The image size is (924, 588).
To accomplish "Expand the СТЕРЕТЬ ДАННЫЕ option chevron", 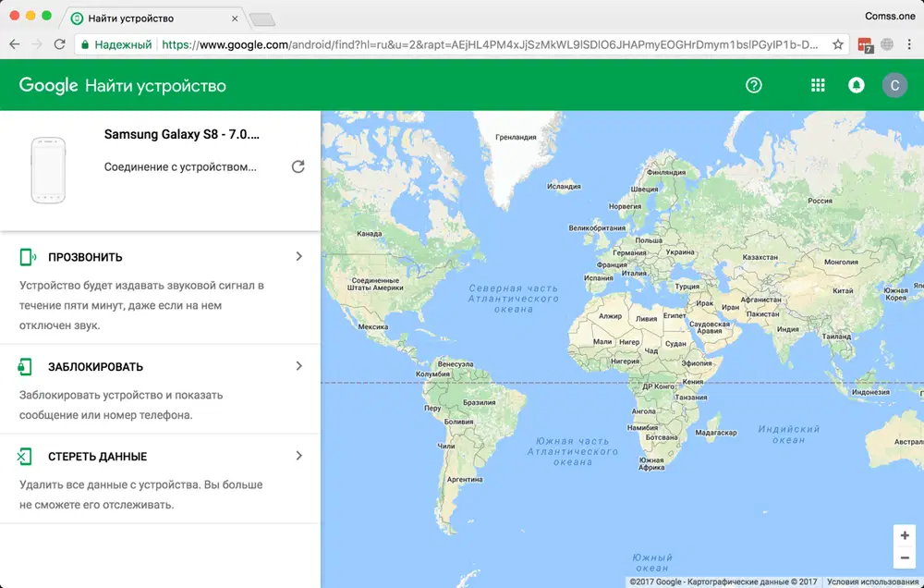I will click(298, 456).
